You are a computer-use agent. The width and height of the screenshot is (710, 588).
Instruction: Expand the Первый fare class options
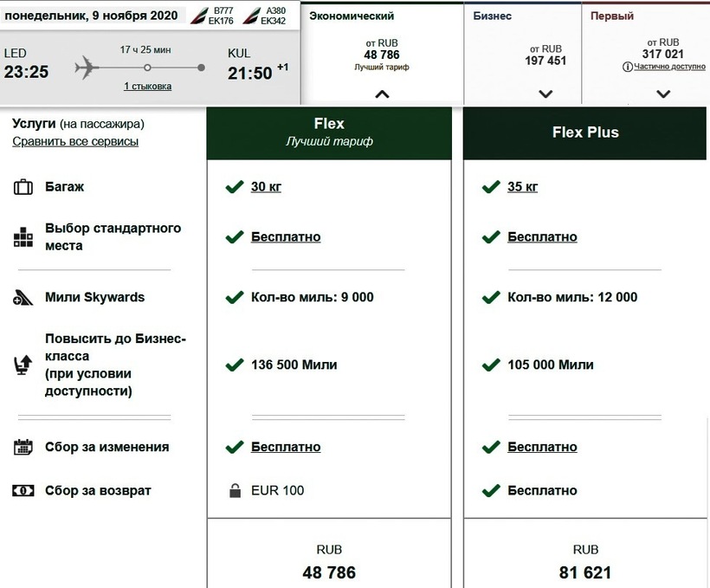(x=663, y=94)
